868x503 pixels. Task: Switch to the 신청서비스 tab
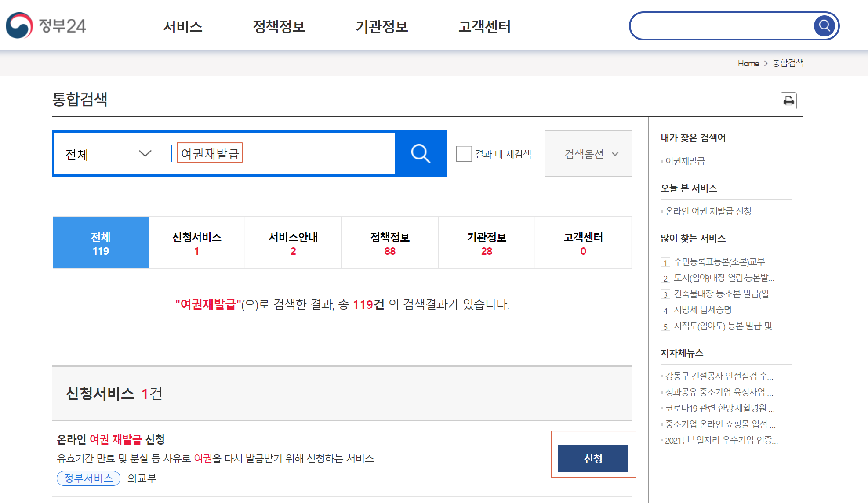(196, 243)
